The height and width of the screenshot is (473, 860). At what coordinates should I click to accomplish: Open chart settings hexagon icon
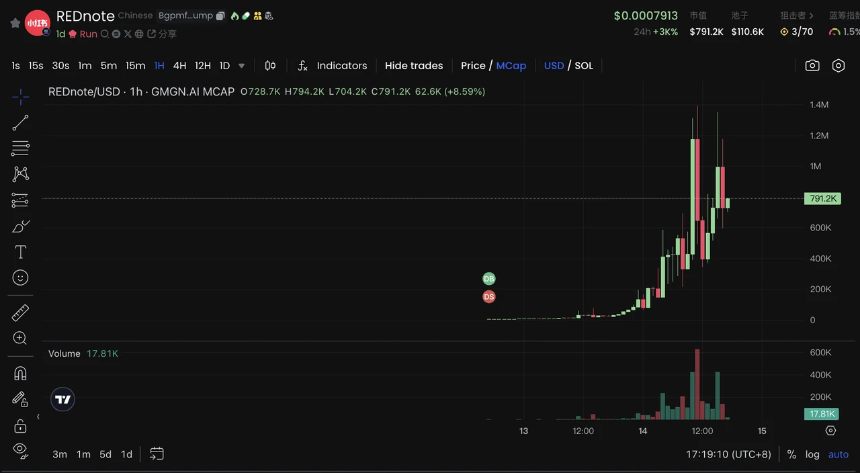point(838,65)
